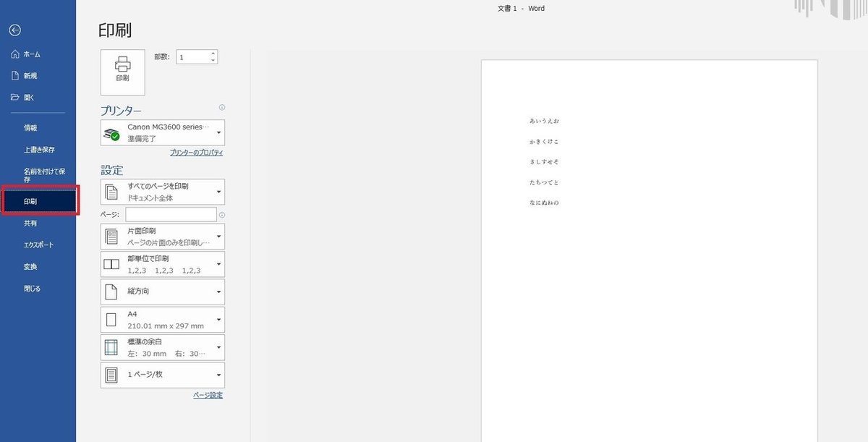Click the 縦方向 portrait page icon
Screen dimensions: 868x442
111,292
